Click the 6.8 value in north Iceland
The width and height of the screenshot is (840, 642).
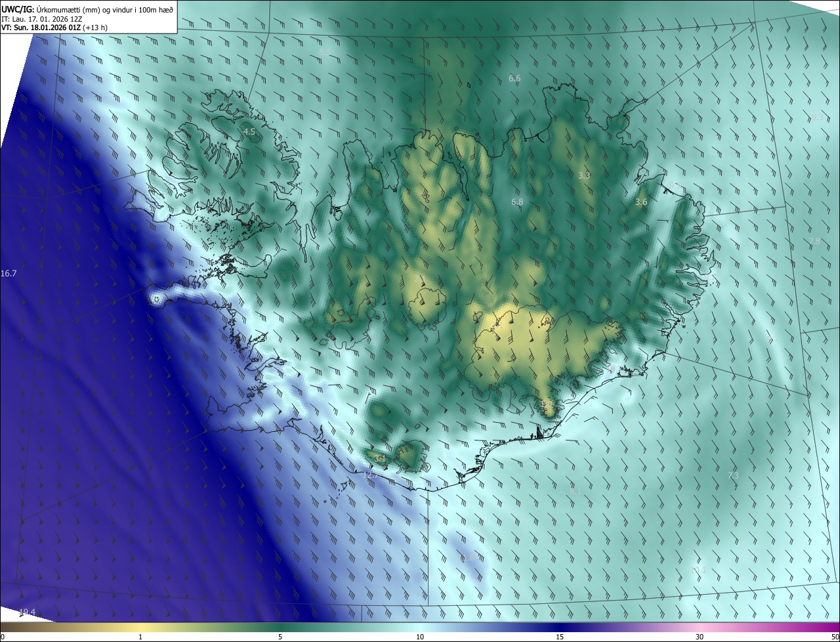(517, 202)
